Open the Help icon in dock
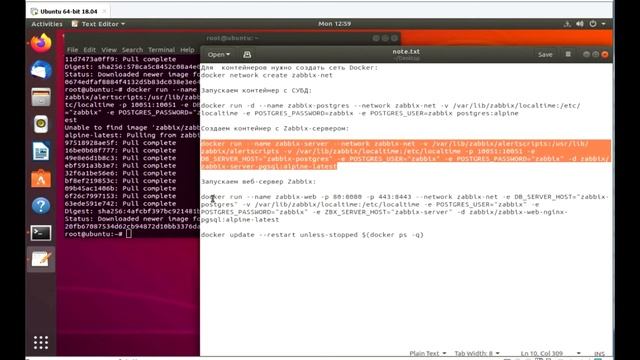The width and height of the screenshot is (640, 360). pyautogui.click(x=41, y=205)
